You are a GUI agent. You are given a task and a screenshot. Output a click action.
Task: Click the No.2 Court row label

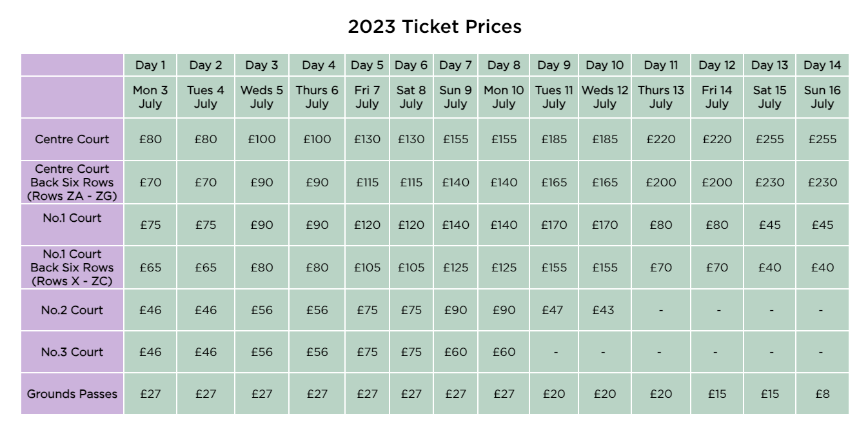(x=72, y=310)
